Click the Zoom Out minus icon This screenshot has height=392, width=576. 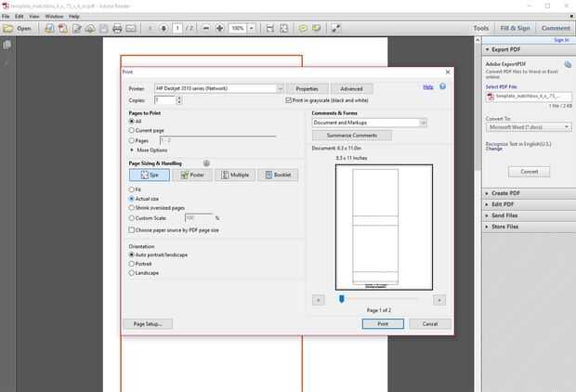pos(206,28)
